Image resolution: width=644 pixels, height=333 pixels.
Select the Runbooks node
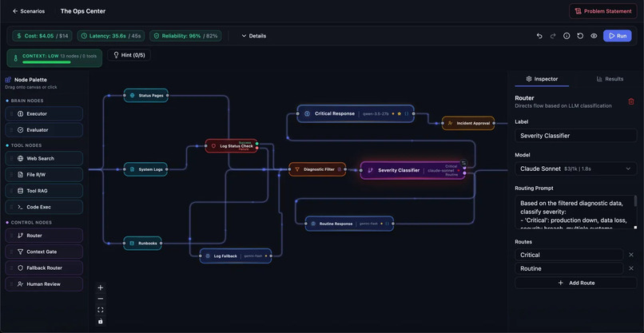(x=142, y=243)
